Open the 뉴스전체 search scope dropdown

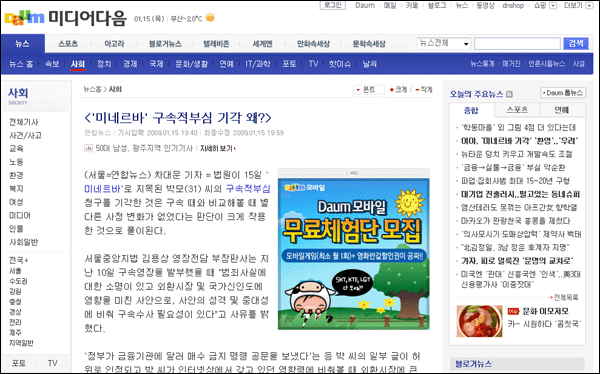pyautogui.click(x=444, y=43)
